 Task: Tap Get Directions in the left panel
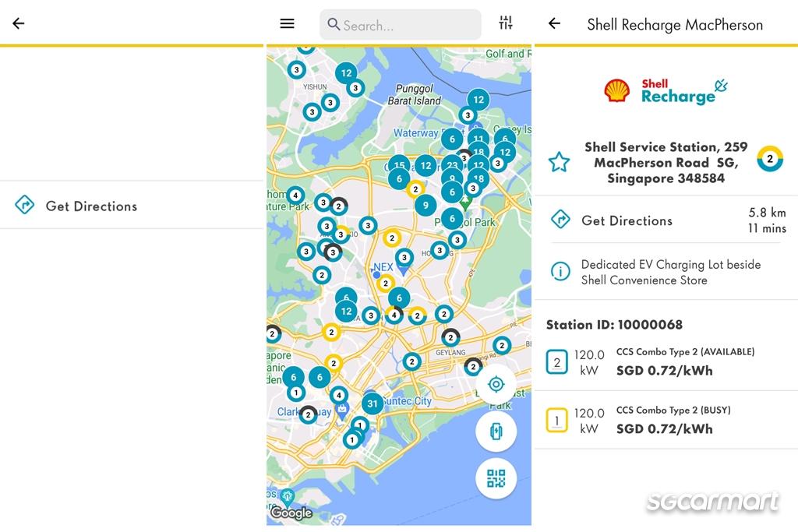91,206
